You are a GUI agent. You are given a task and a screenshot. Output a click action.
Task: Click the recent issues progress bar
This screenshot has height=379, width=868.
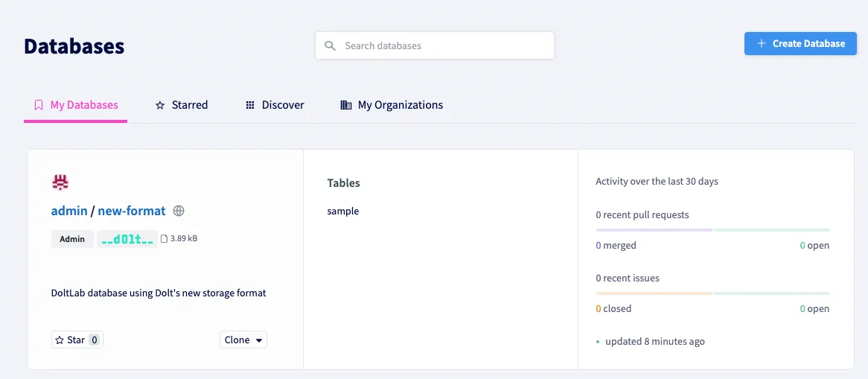tap(712, 293)
